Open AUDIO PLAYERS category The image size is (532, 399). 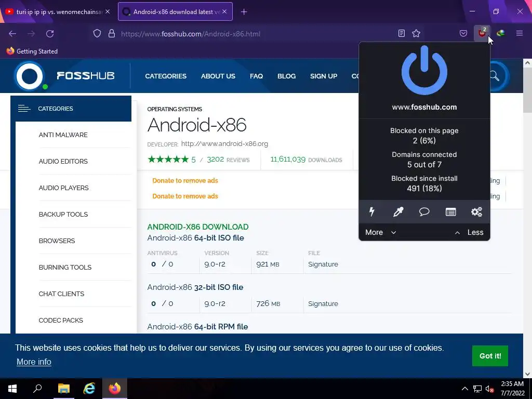[63, 188]
